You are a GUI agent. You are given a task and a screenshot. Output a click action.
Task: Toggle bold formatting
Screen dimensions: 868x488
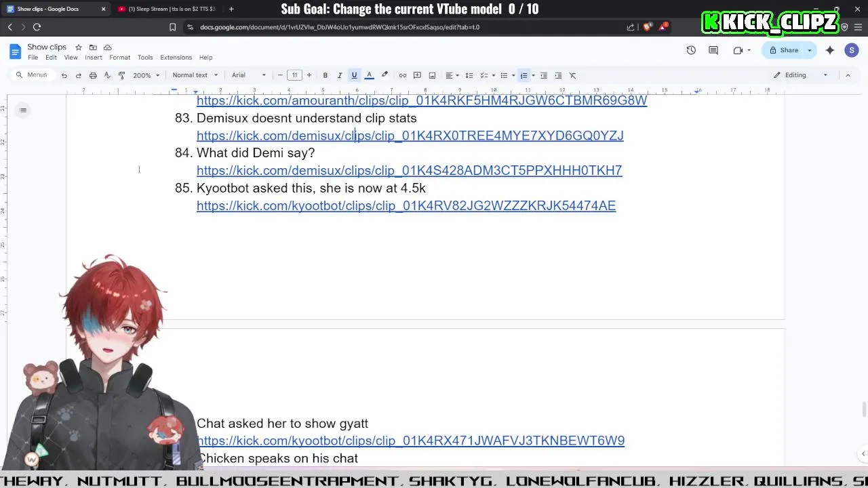(325, 75)
